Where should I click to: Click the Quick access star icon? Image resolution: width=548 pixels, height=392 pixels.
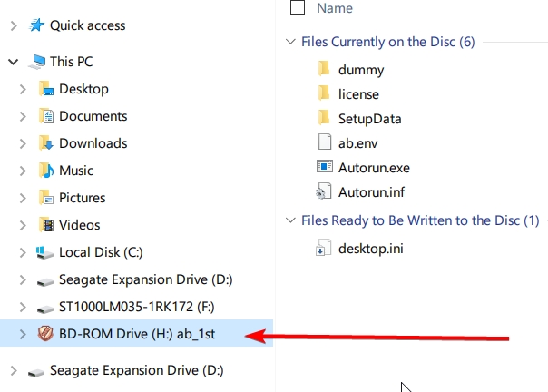38,25
